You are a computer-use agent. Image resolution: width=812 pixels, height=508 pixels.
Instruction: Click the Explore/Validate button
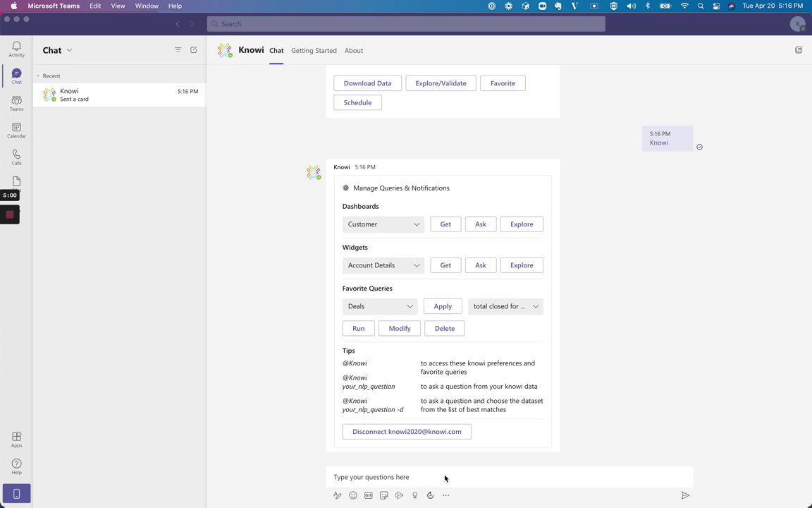441,83
